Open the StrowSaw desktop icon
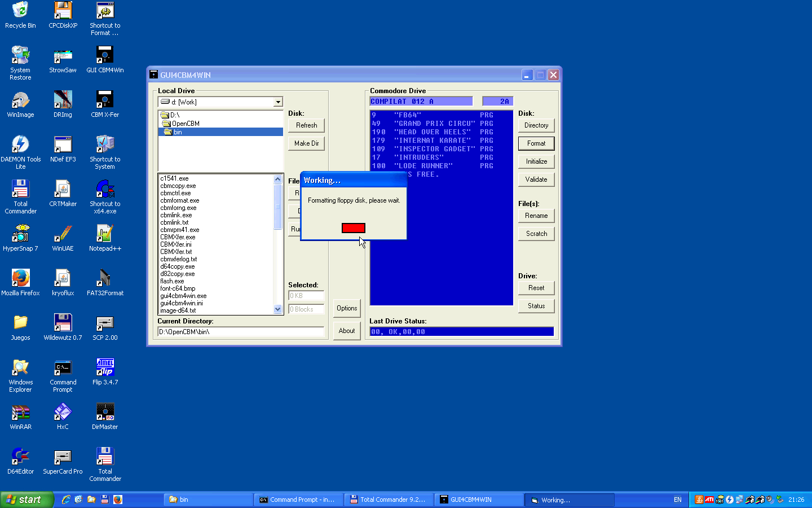The image size is (812, 508). (x=63, y=60)
